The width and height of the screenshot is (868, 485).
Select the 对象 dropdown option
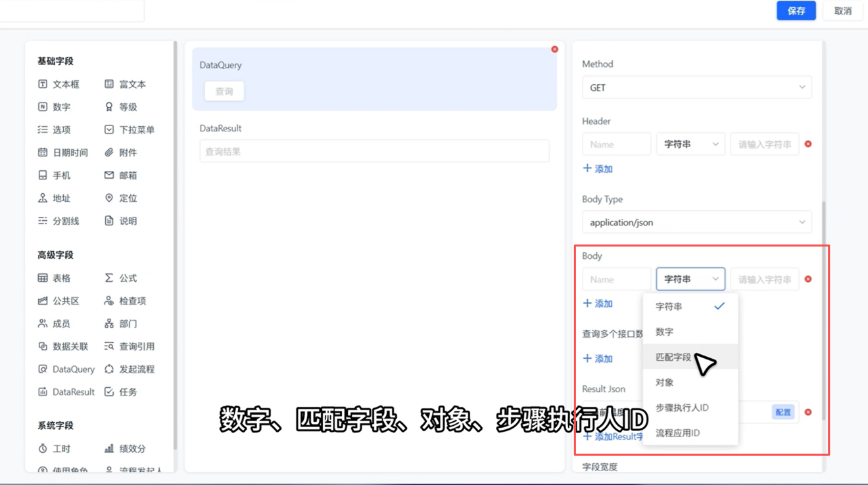tap(690, 382)
